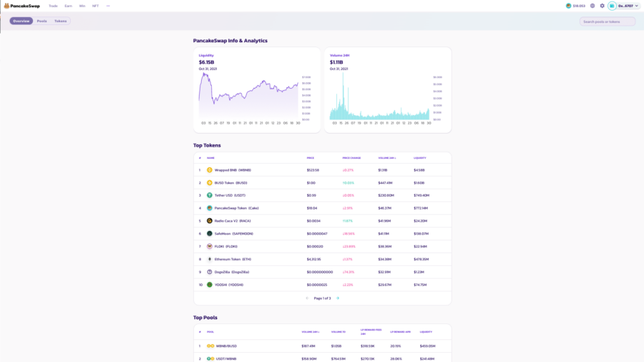Open the PancakeSwap Token (Cake) row link
Image resolution: width=644 pixels, height=362 pixels.
[236, 208]
